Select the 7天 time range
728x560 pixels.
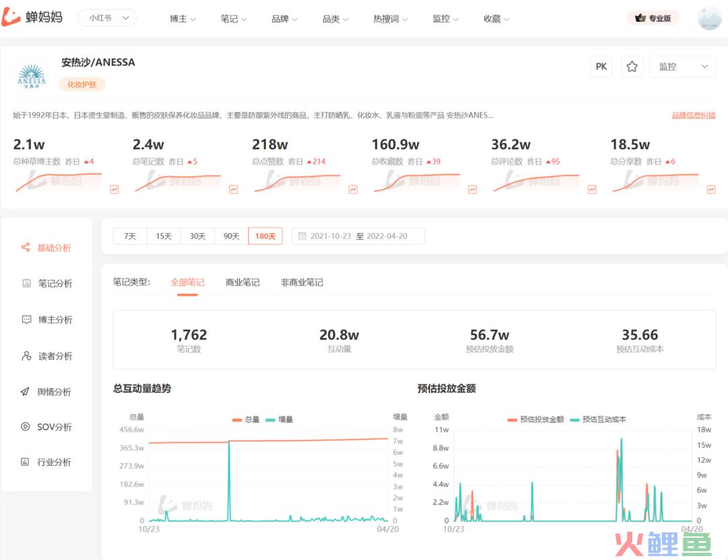pos(130,236)
